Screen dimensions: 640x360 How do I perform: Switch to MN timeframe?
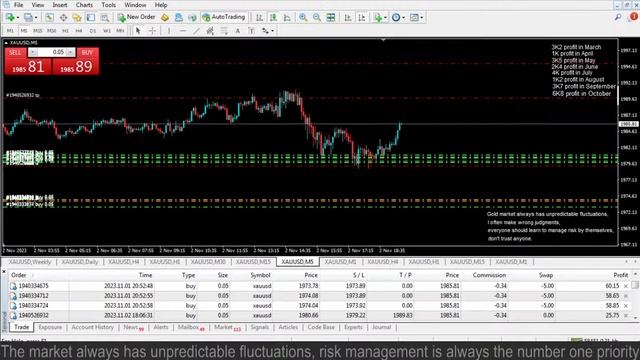click(120, 31)
